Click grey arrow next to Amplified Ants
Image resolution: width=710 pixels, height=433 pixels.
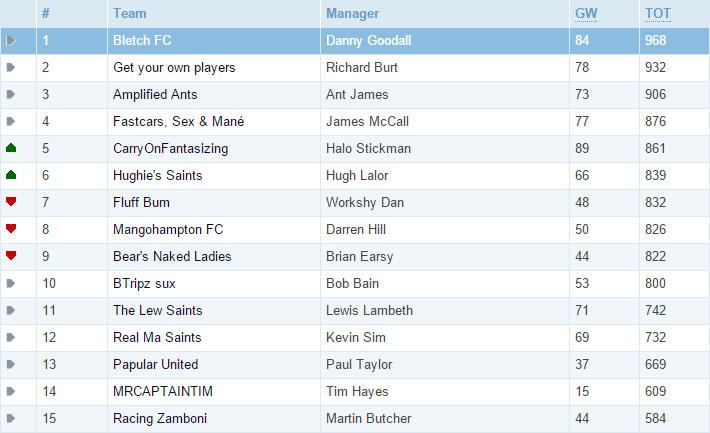11,94
